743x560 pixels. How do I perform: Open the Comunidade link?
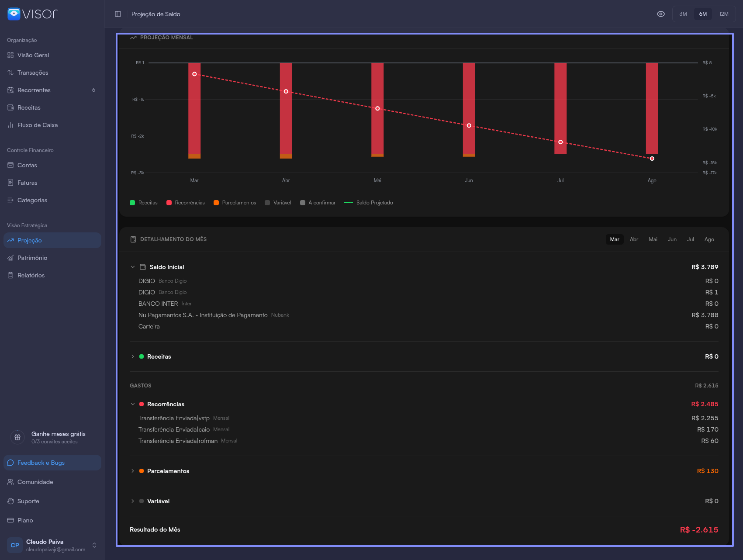coord(35,482)
